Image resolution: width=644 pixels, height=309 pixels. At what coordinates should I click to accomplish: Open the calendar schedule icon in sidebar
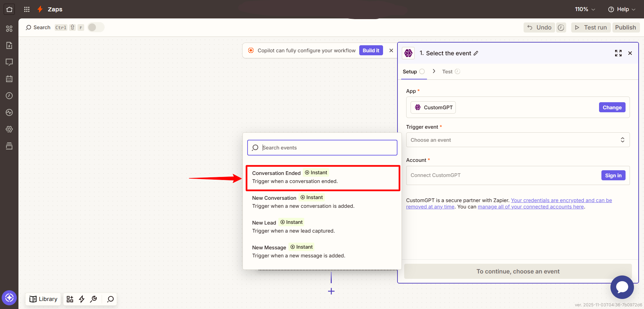(x=9, y=79)
